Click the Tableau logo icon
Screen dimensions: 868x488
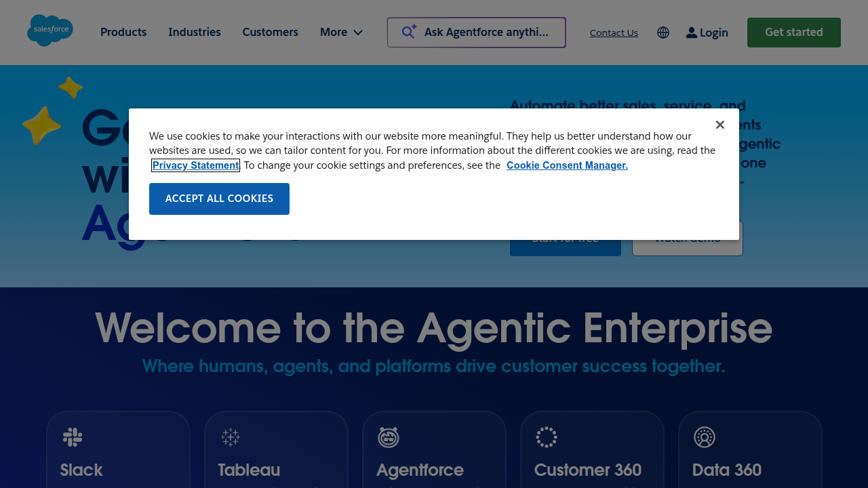[x=231, y=437]
